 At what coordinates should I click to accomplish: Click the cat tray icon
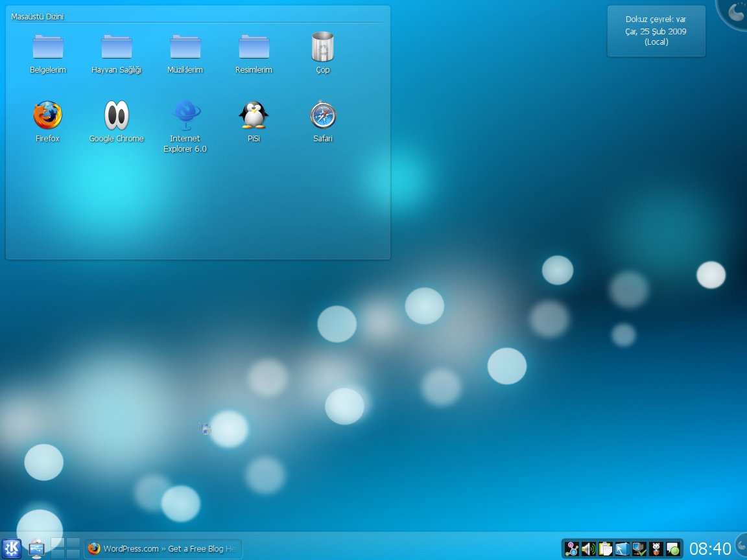pyautogui.click(x=656, y=549)
